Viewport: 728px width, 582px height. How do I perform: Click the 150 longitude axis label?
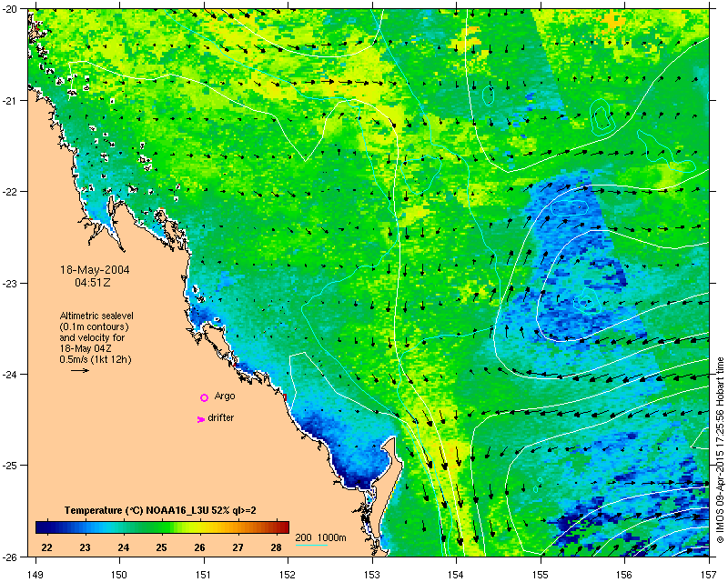coord(119,575)
